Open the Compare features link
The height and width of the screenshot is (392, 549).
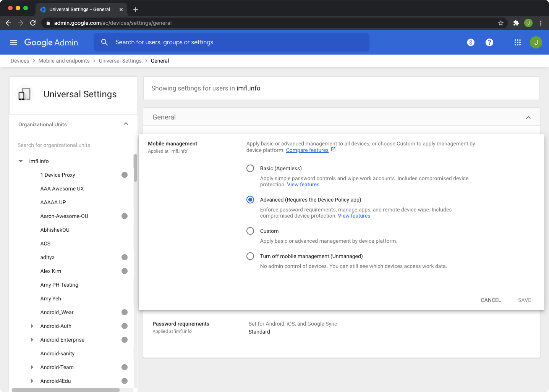click(x=307, y=150)
